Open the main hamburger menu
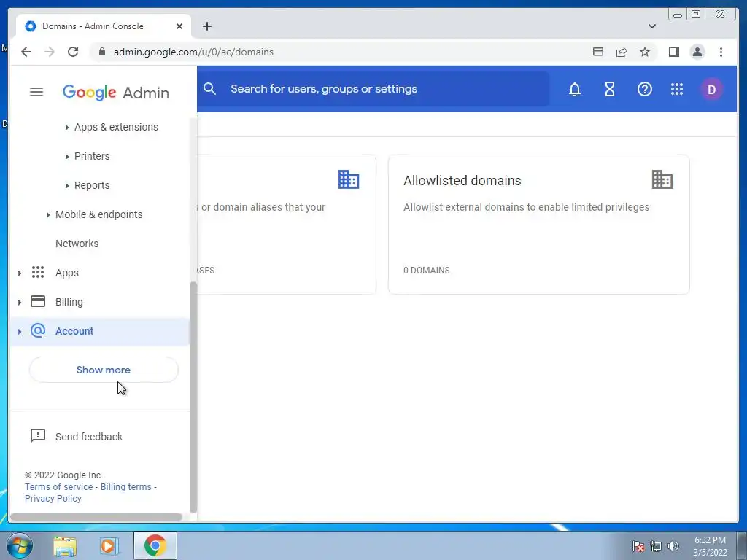Image resolution: width=747 pixels, height=560 pixels. [36, 92]
